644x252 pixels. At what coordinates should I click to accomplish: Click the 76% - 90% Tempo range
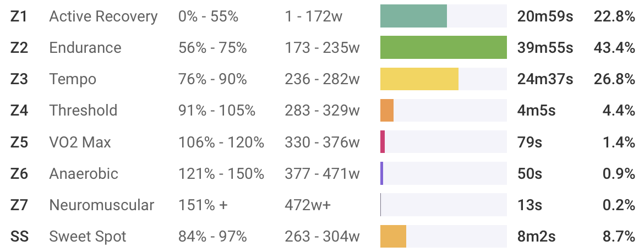coord(212,79)
